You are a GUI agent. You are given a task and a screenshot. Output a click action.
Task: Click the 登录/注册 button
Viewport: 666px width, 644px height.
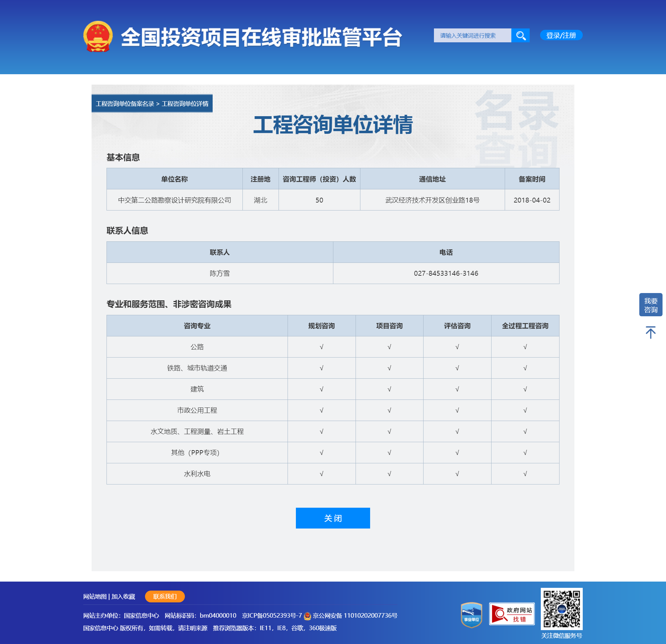(561, 35)
